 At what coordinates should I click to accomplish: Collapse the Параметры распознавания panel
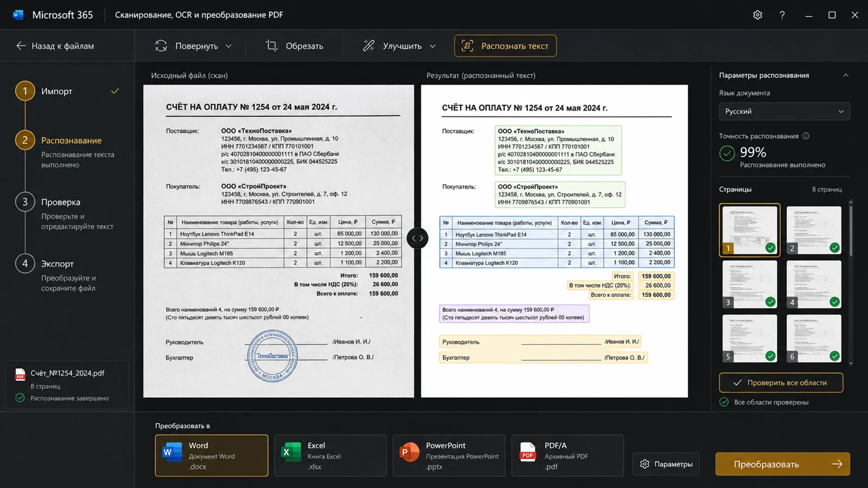845,75
